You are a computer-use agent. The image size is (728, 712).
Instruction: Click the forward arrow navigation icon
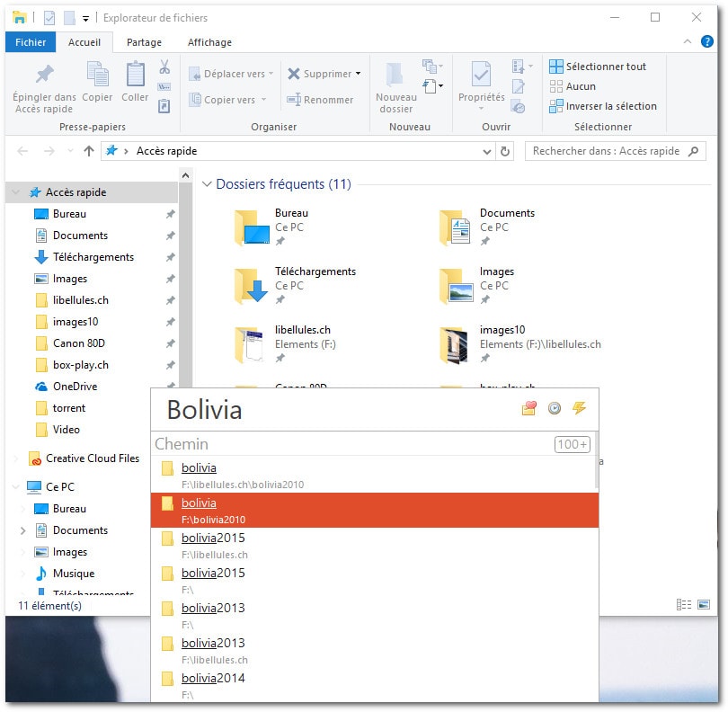pos(49,151)
